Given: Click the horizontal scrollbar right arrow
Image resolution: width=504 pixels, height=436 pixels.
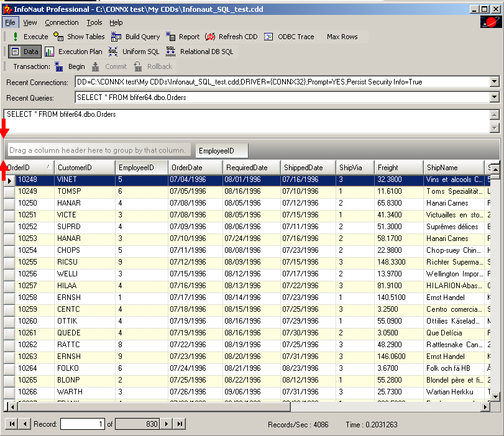Looking at the screenshot, I should [485, 406].
